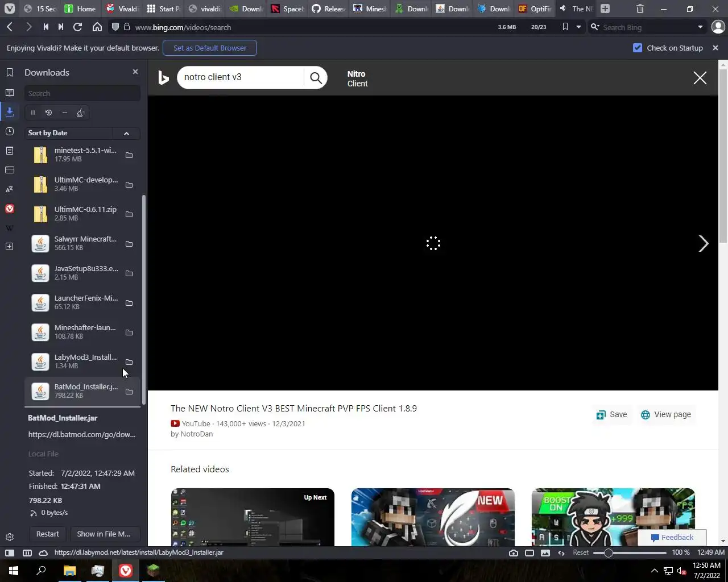Image resolution: width=728 pixels, height=582 pixels.
Task: Toggle the side panel visibility
Action: coord(10,552)
